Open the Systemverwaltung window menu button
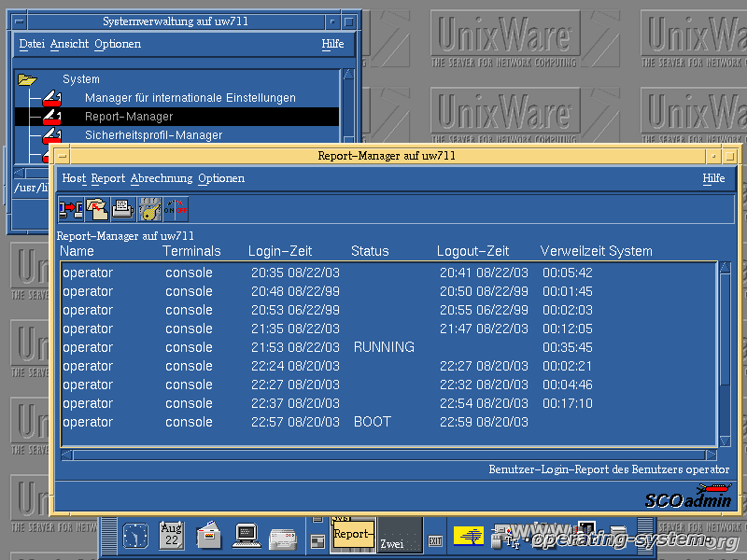Screen dimensions: 747x560 (19, 21)
